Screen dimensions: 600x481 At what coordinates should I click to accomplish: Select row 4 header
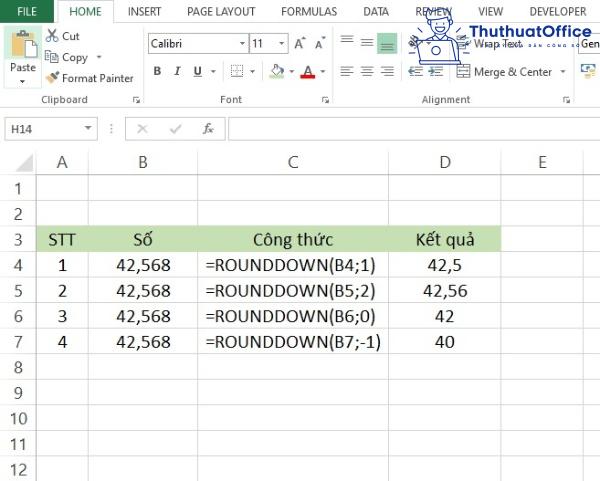tap(18, 265)
